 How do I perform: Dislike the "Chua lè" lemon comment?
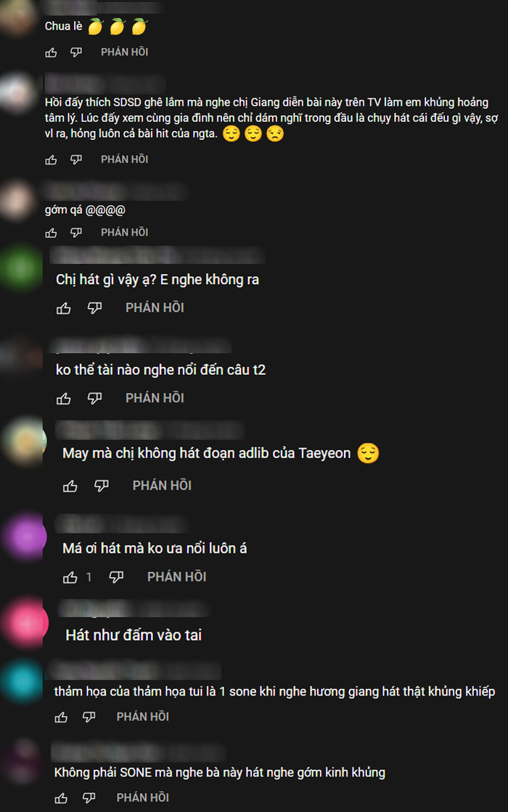pos(76,52)
